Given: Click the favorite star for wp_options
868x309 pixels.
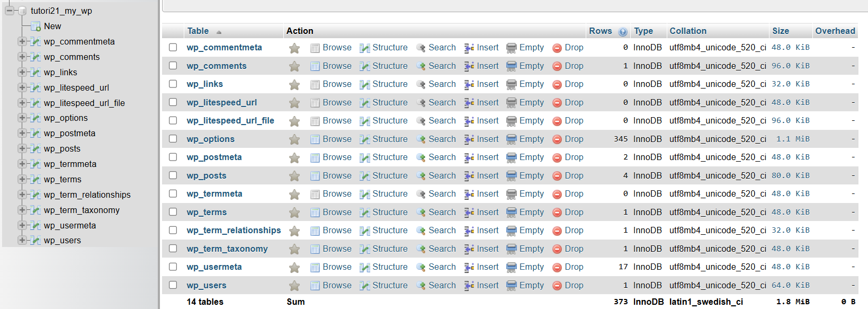Looking at the screenshot, I should 294,139.
